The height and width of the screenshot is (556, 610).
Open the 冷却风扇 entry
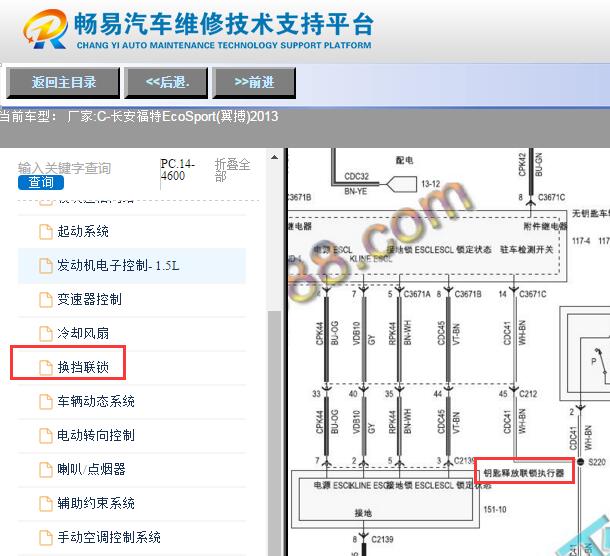click(x=132, y=333)
